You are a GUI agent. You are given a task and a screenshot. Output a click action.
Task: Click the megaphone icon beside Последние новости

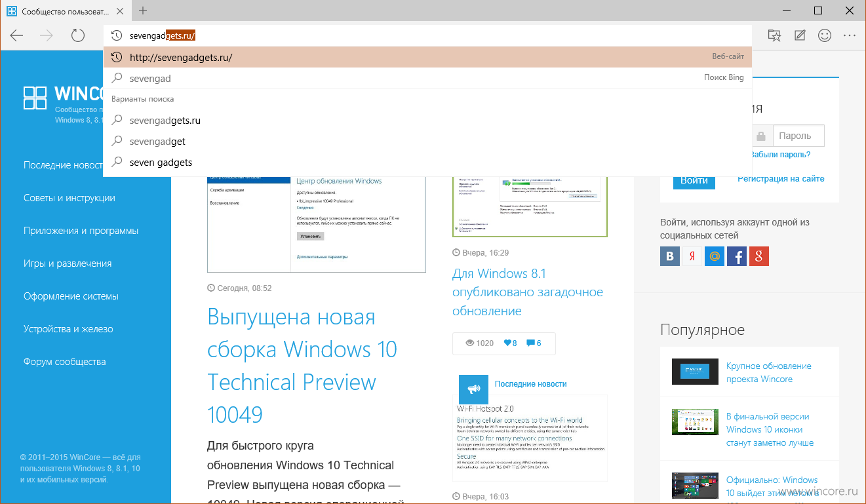[x=473, y=389]
